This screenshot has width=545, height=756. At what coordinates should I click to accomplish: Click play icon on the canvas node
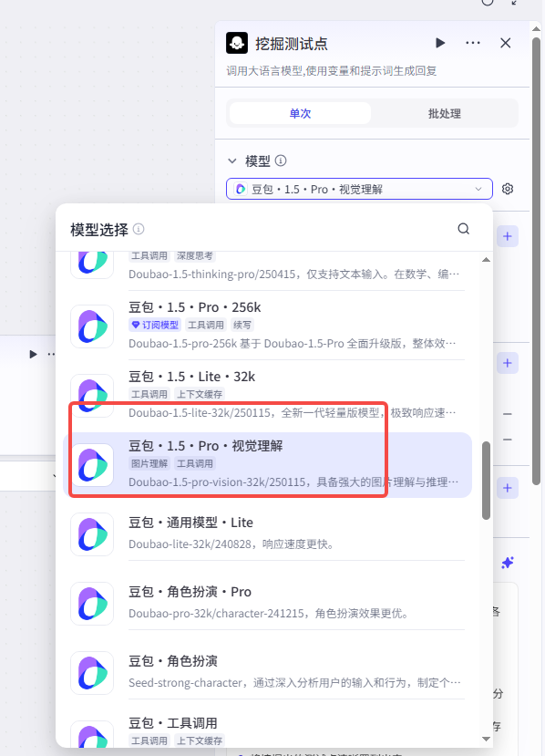33,355
